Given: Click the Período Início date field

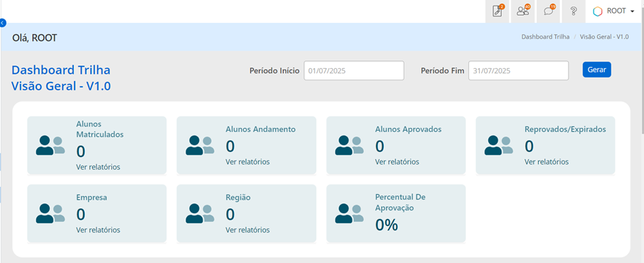Looking at the screenshot, I should (x=354, y=70).
